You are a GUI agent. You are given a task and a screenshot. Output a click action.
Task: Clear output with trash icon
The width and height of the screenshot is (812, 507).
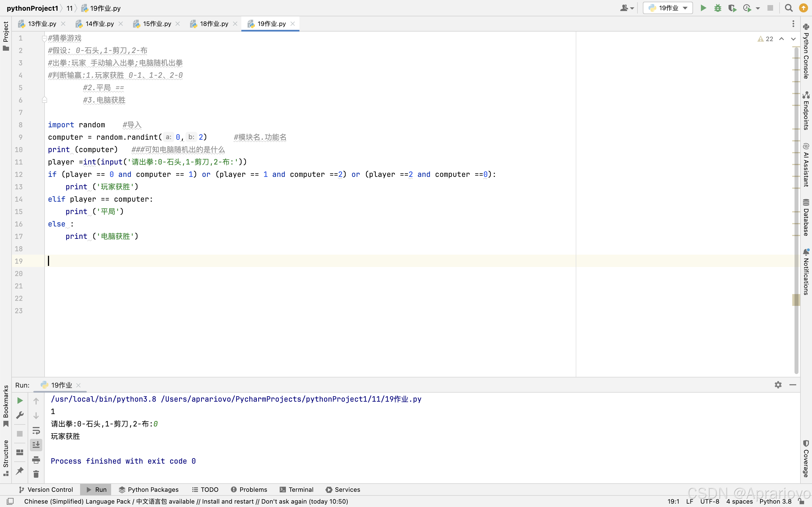(36, 474)
